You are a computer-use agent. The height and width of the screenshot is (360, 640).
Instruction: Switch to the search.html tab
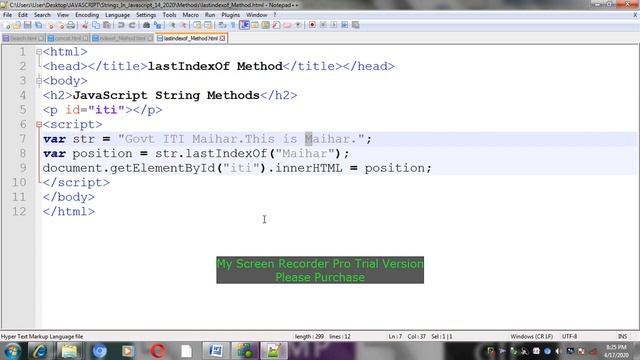[24, 38]
